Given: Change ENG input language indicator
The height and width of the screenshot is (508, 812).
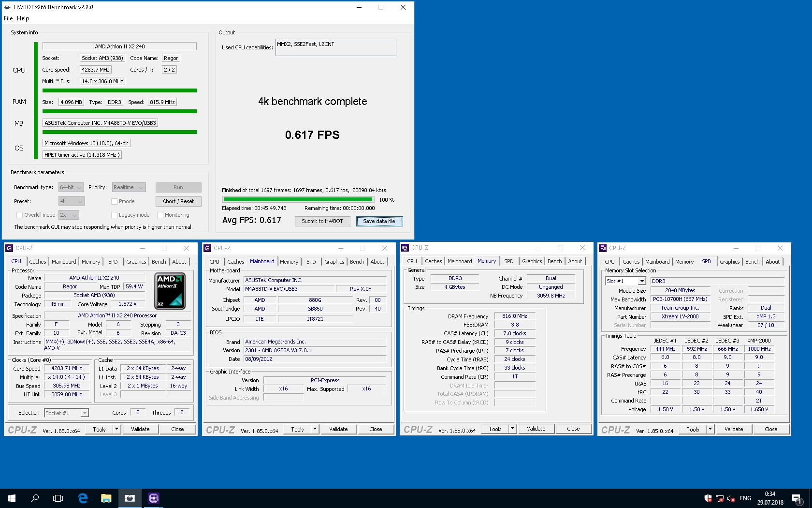Looking at the screenshot, I should [745, 498].
